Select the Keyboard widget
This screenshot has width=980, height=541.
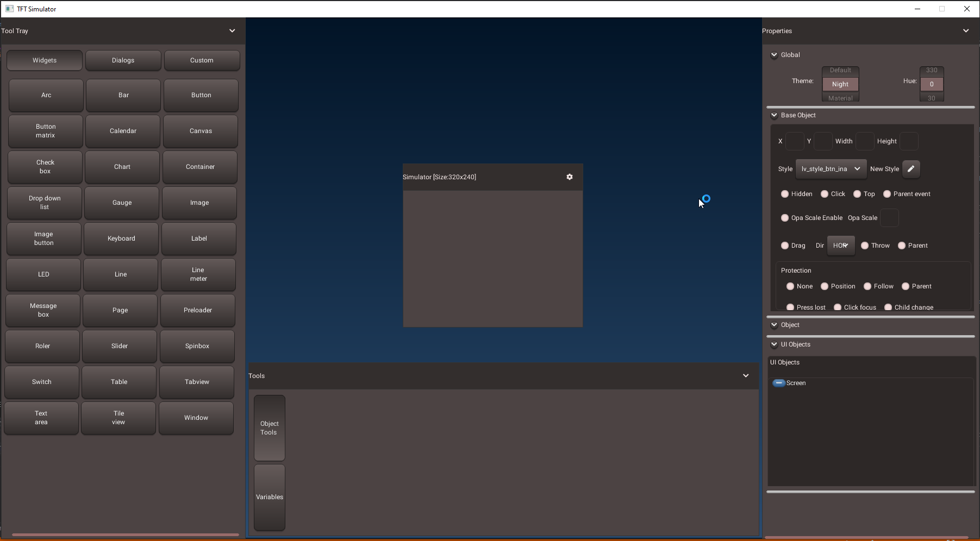pos(121,238)
